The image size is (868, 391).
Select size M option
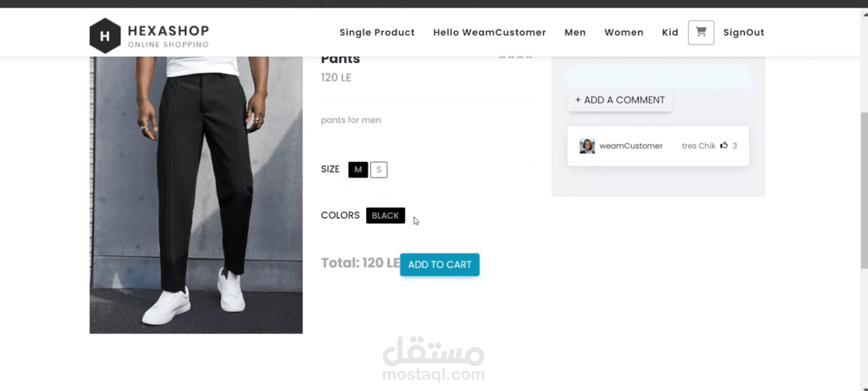[x=358, y=170]
